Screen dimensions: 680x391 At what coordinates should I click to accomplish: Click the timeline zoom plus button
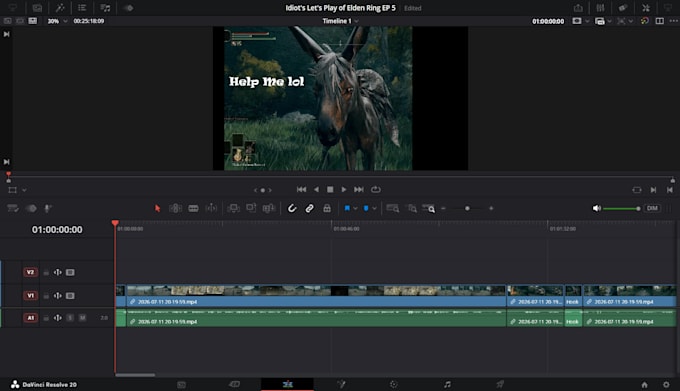[x=491, y=209]
